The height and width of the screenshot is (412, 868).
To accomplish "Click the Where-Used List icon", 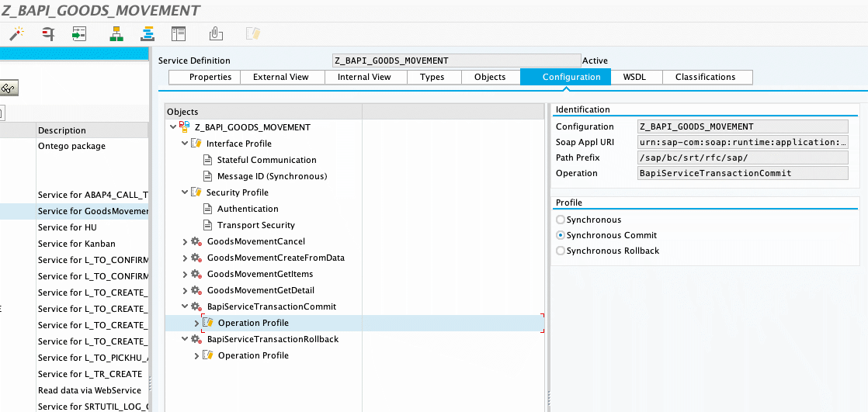I will coord(48,33).
